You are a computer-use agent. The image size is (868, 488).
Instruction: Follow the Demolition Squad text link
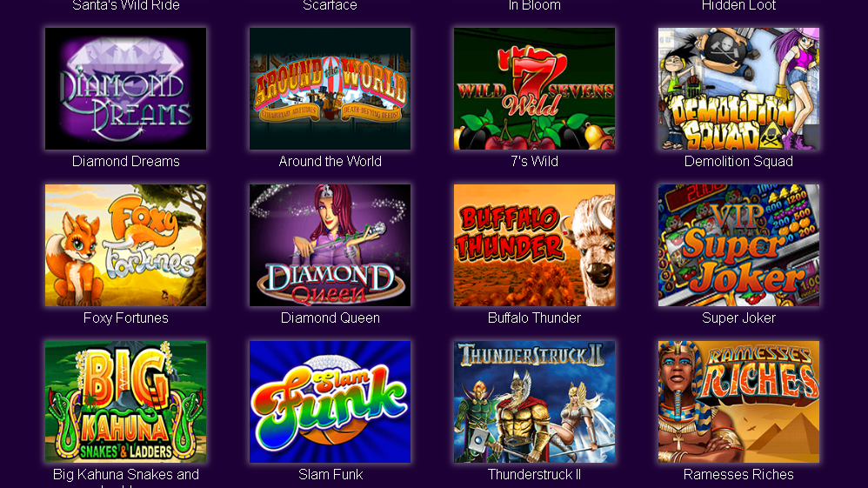coord(738,161)
